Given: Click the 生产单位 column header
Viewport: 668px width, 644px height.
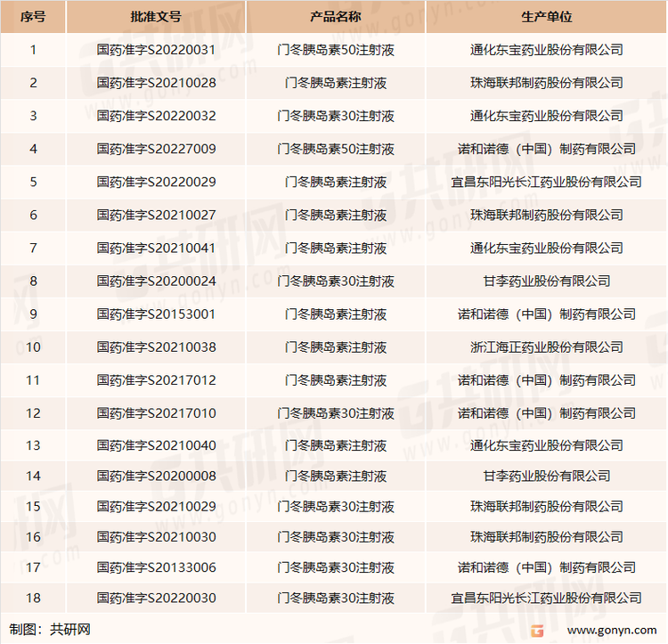Looking at the screenshot, I should click(547, 17).
